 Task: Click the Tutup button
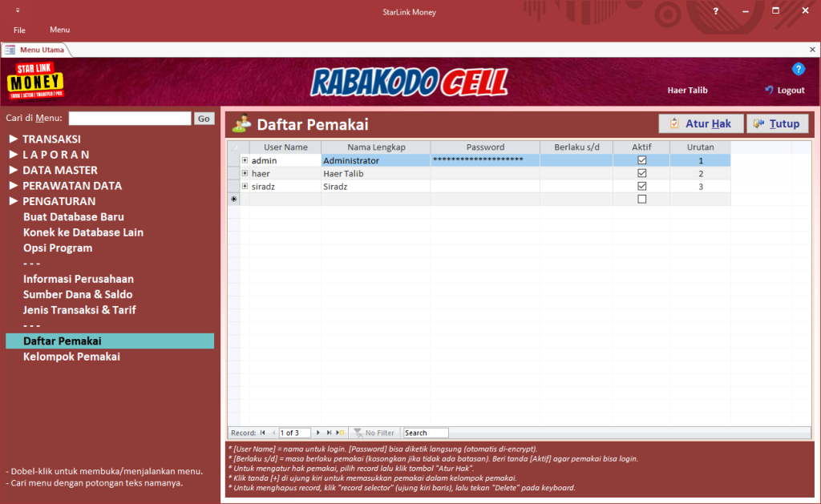778,123
